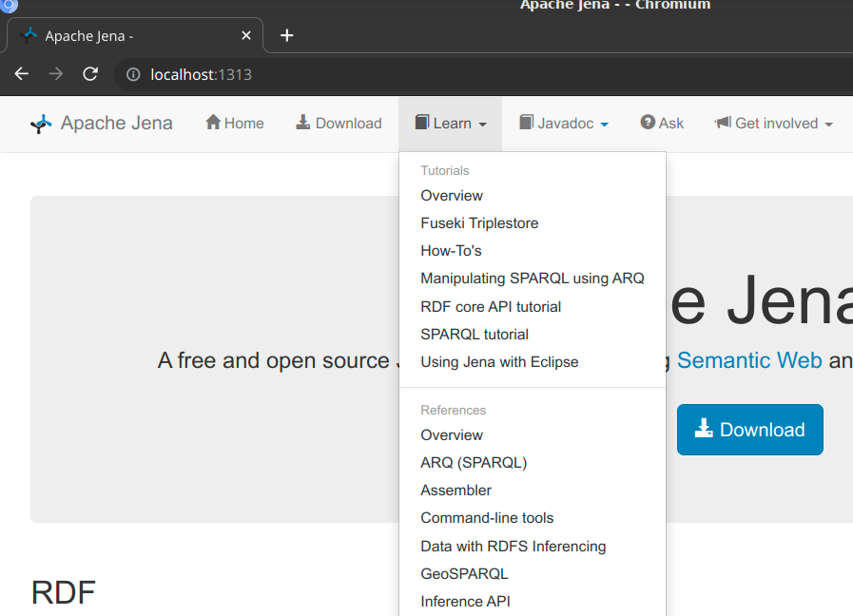
Task: Open Tutorials Overview menu item
Action: (x=532, y=196)
